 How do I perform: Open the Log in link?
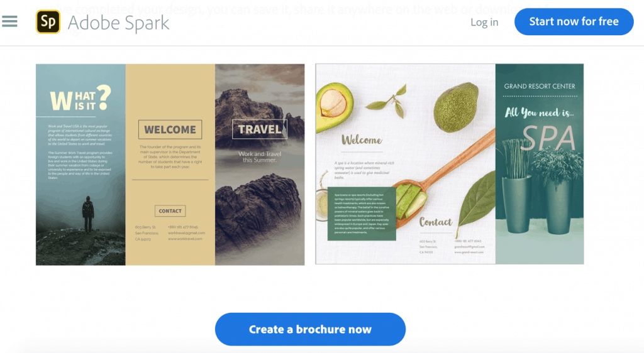point(484,22)
